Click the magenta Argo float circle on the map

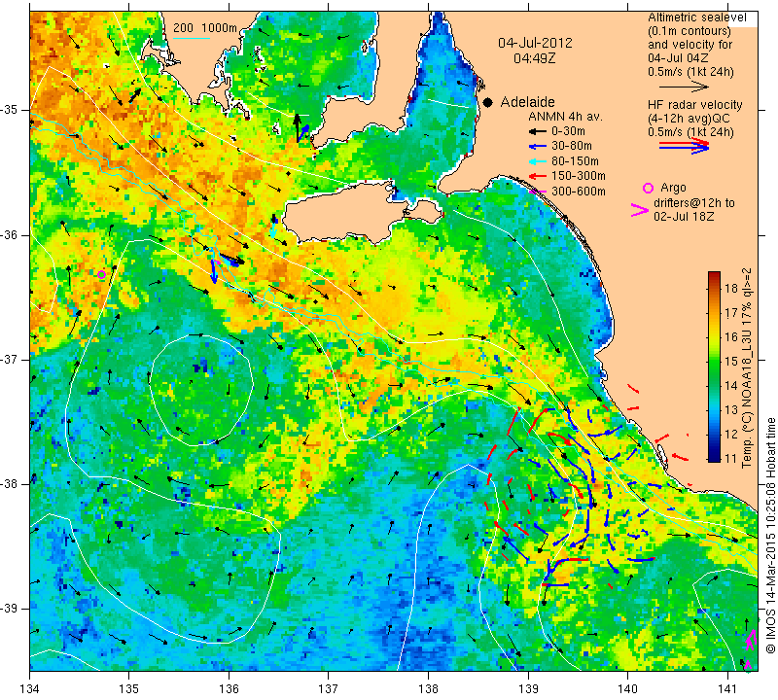click(x=101, y=274)
